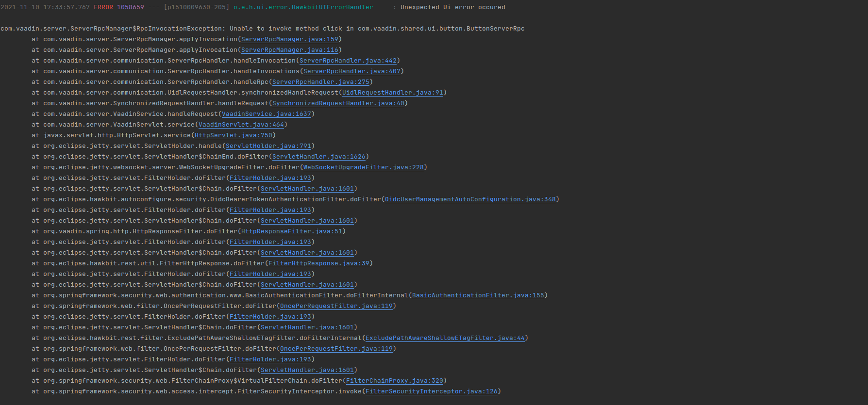Follow the FilterChainProxy.java:320 link

[395, 381]
